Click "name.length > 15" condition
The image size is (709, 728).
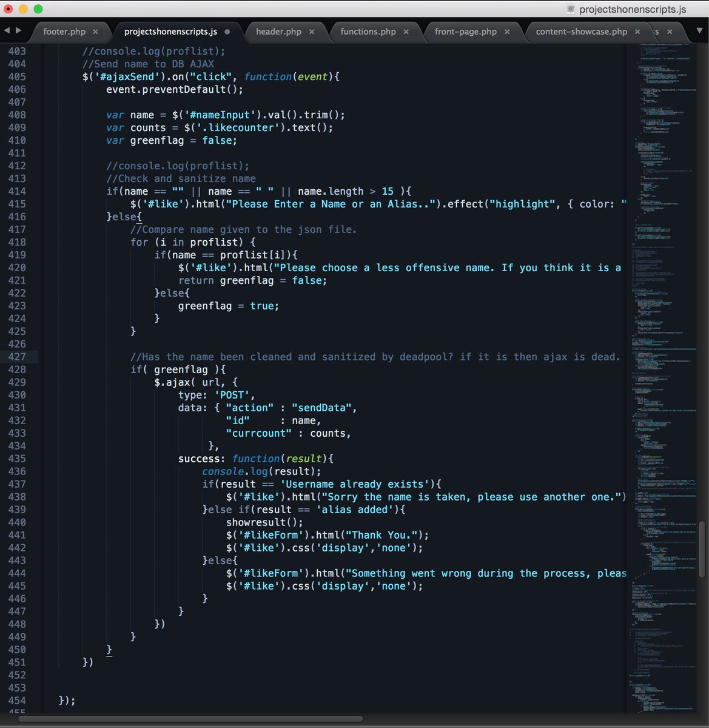346,191
